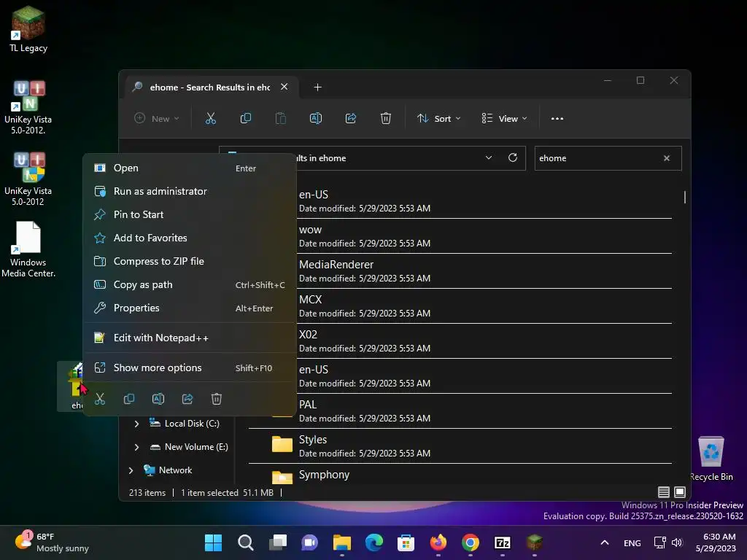
Task: Expand Local Disk (C:) tree node
Action: tap(136, 424)
